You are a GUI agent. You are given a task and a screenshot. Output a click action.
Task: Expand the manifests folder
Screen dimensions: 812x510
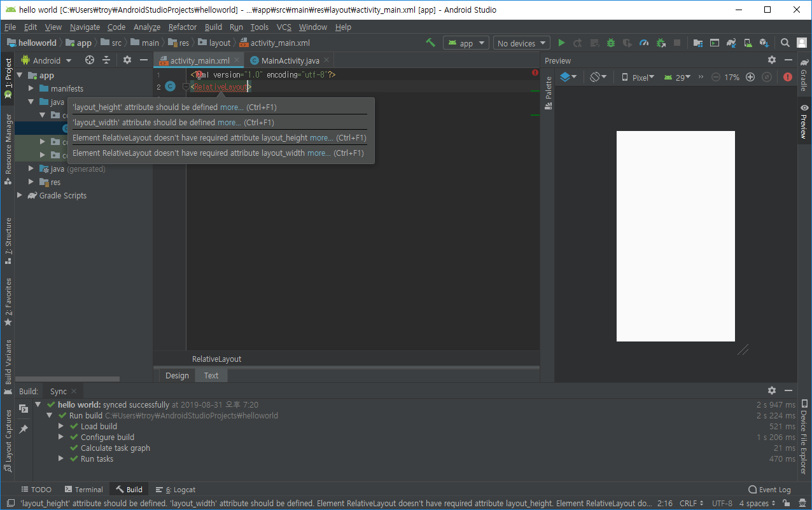(x=32, y=88)
